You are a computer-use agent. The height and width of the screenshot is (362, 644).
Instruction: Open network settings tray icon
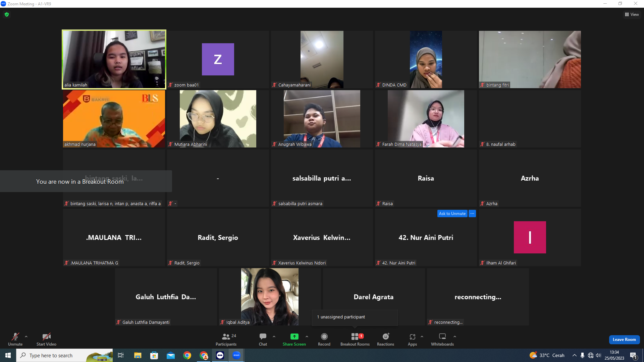pyautogui.click(x=591, y=355)
